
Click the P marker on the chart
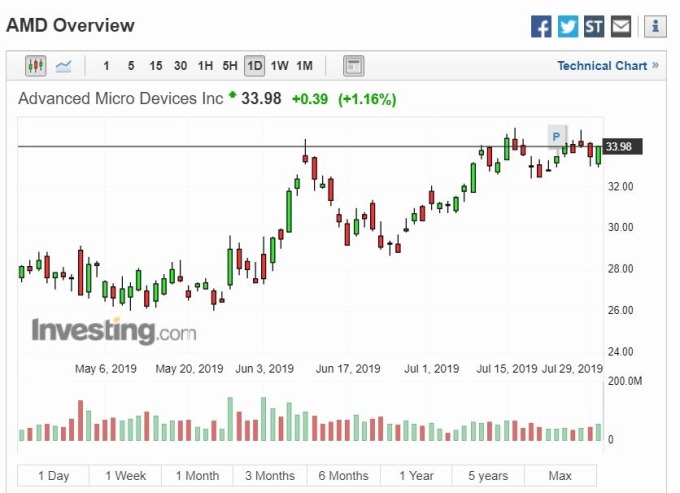tap(557, 137)
